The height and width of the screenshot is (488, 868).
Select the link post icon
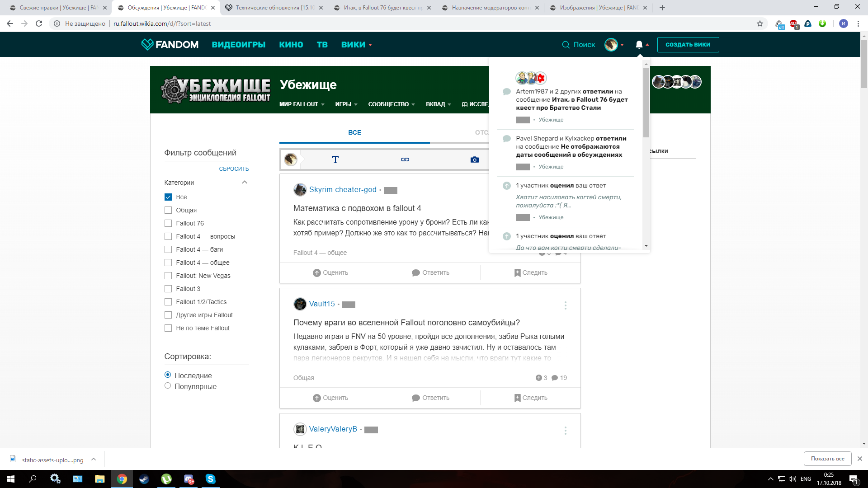click(x=405, y=160)
